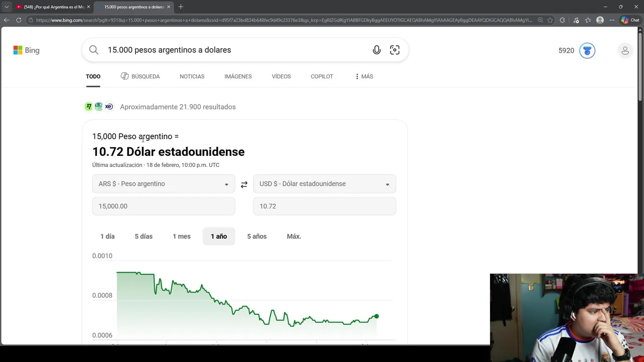The image size is (644, 362).
Task: Expand the ARS Peso argentino dropdown
Action: click(x=164, y=184)
